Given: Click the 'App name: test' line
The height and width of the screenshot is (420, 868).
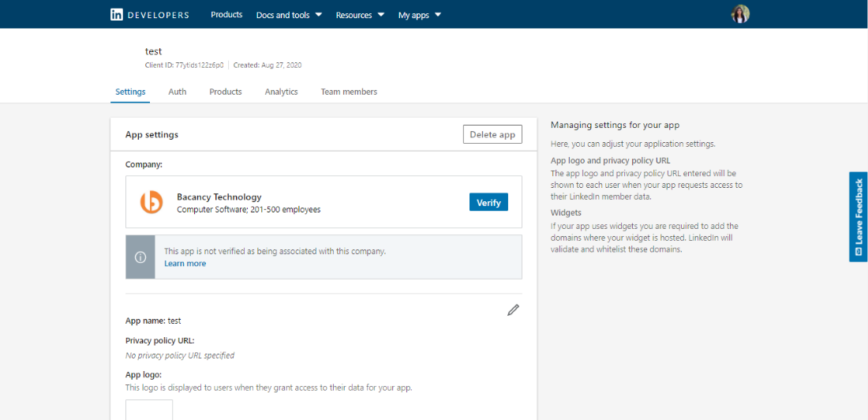Looking at the screenshot, I should 153,321.
